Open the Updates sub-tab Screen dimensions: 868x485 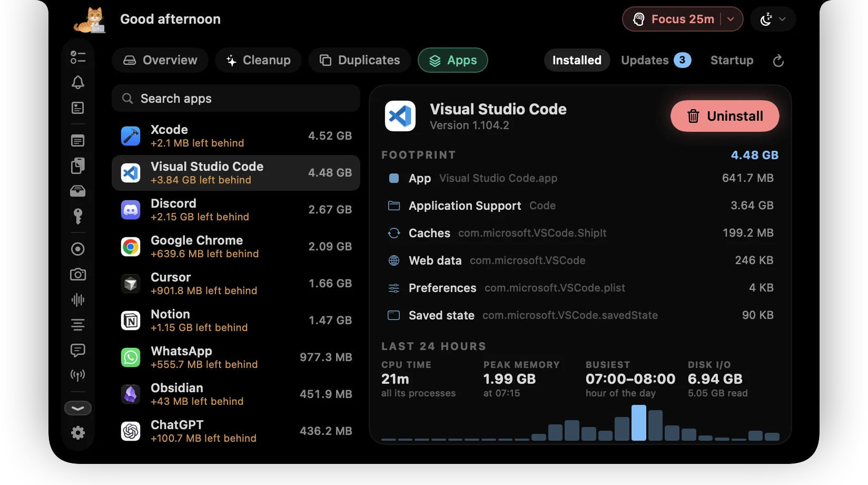point(656,60)
